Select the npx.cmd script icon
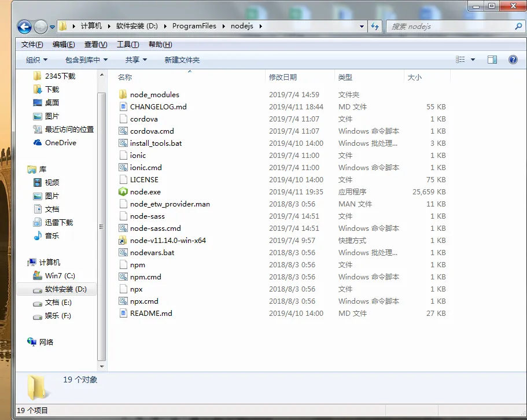This screenshot has height=420, width=527. coord(123,301)
